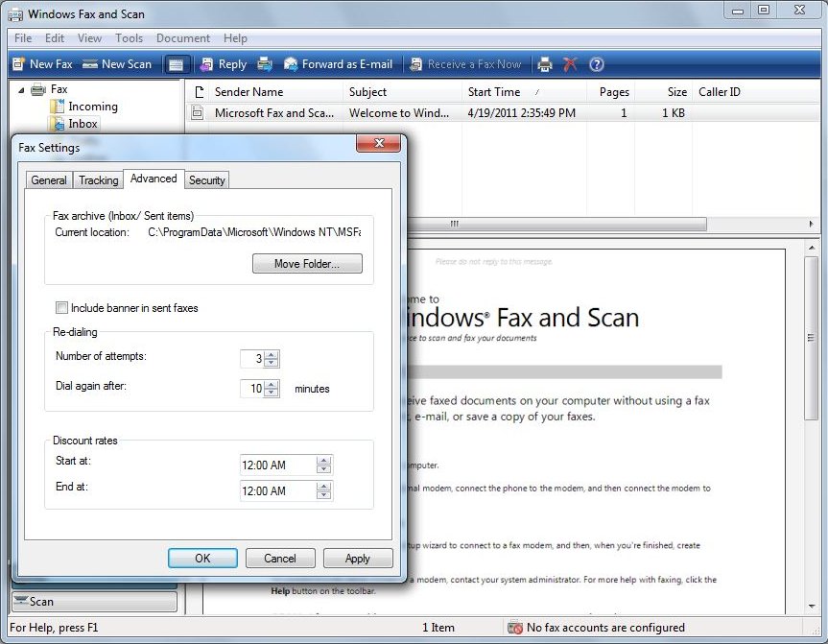Image resolution: width=828 pixels, height=644 pixels.
Task: Toggle the preview pane toolbar icon
Action: pyautogui.click(x=176, y=64)
